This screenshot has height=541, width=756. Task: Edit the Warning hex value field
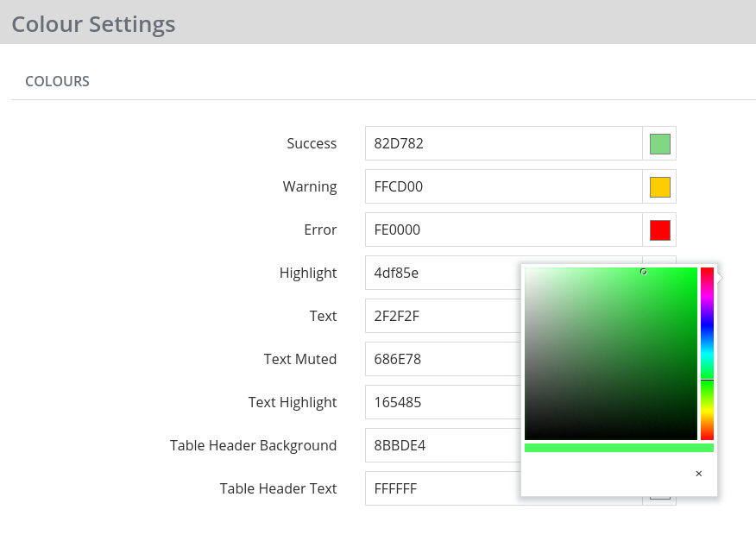point(503,186)
